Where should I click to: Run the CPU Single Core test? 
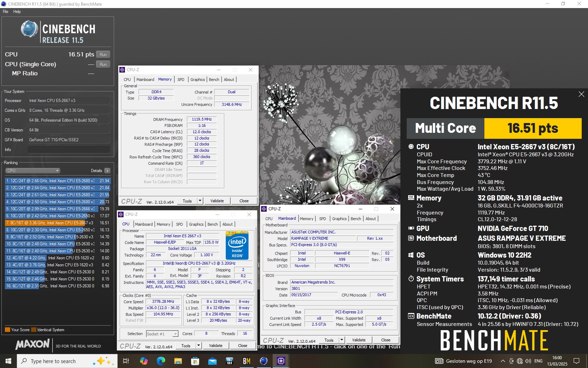[103, 64]
